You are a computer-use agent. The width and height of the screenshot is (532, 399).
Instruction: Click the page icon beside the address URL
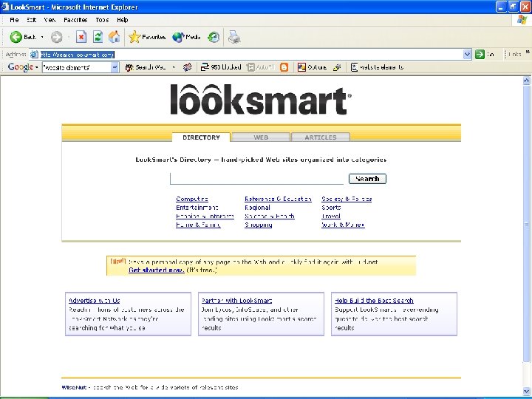[34, 54]
